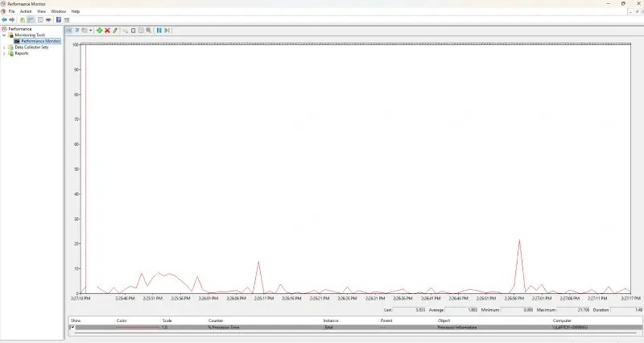Open the View menu
Viewport: 644px width, 343px height.
(42, 11)
